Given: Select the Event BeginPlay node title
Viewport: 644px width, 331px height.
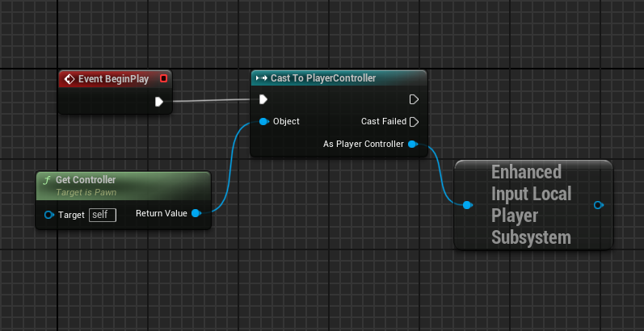Looking at the screenshot, I should click(x=113, y=79).
